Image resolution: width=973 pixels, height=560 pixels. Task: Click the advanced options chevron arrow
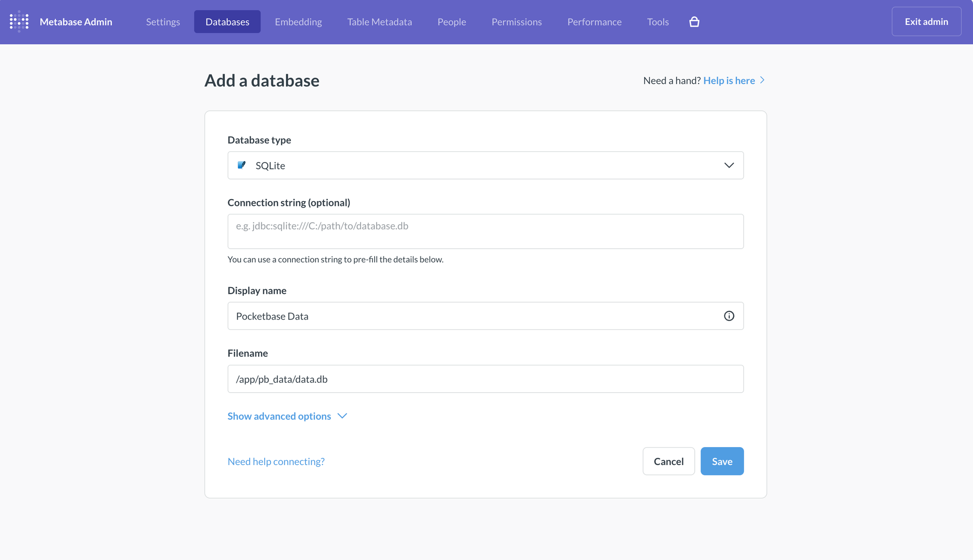click(x=342, y=416)
